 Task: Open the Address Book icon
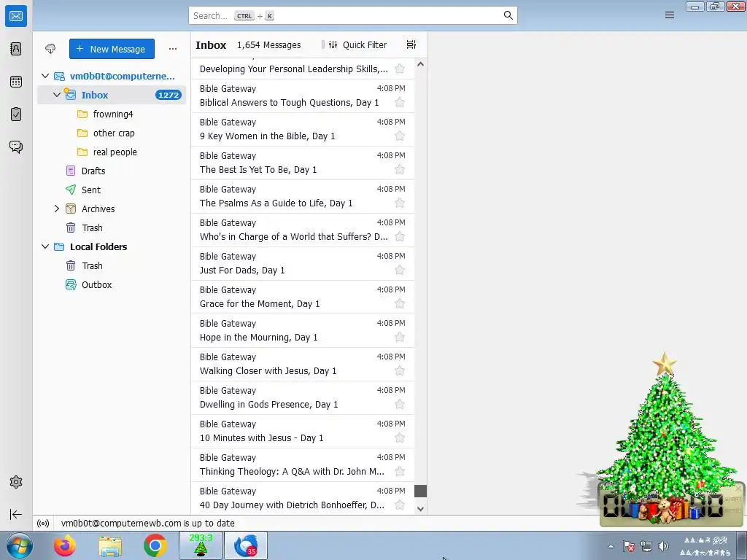pos(16,49)
